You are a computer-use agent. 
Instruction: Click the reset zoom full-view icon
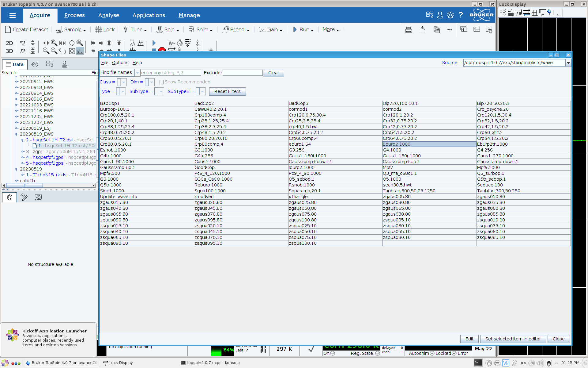(x=72, y=51)
